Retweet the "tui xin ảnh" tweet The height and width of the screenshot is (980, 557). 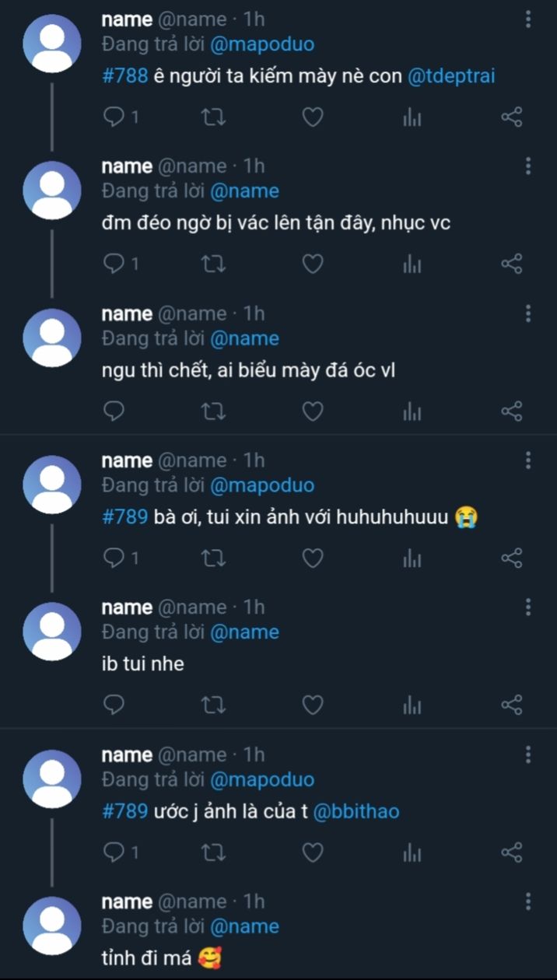pos(214,558)
